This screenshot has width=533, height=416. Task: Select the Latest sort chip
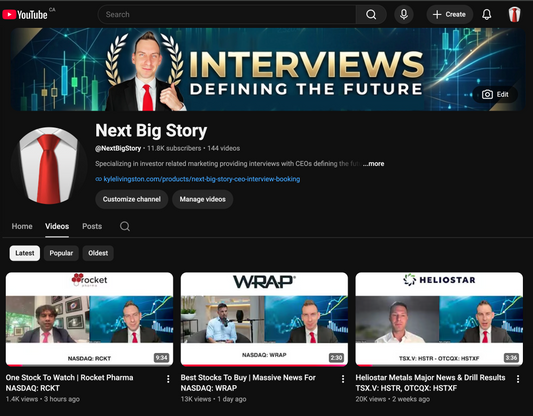click(x=25, y=253)
